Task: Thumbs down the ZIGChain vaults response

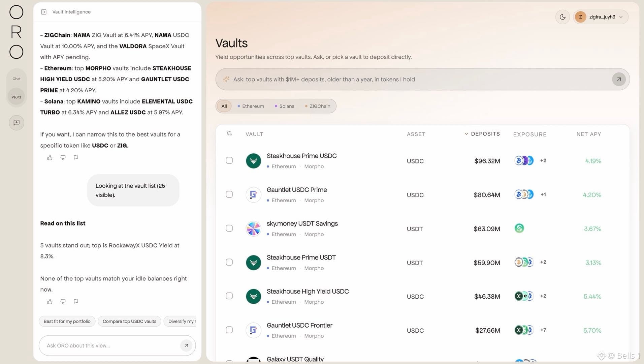Action: pos(63,157)
